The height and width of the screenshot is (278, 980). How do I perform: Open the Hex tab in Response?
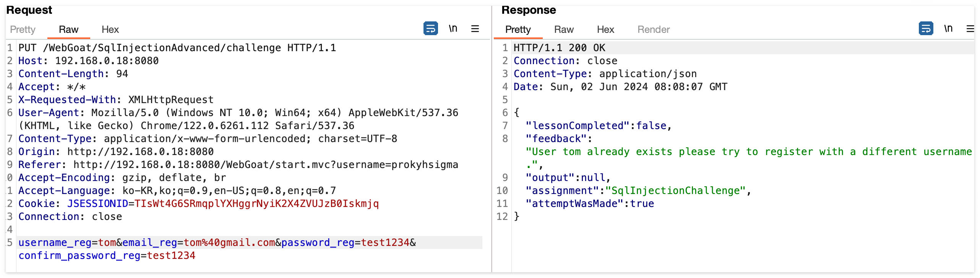click(605, 29)
